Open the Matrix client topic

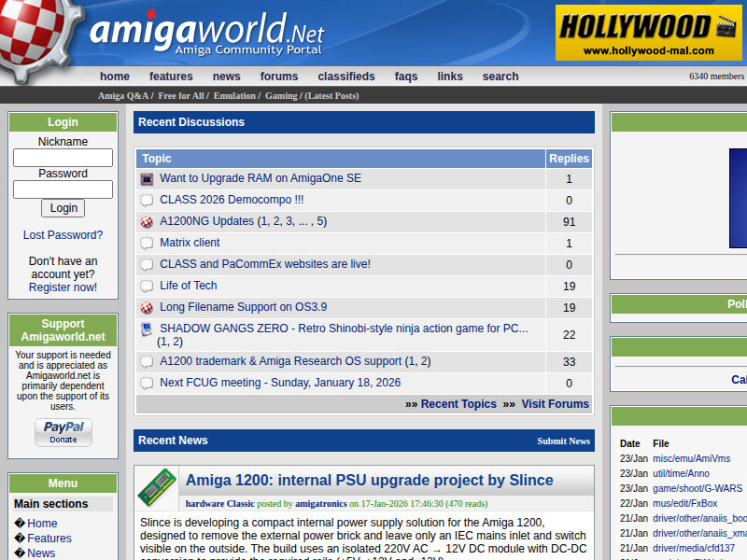coord(190,243)
